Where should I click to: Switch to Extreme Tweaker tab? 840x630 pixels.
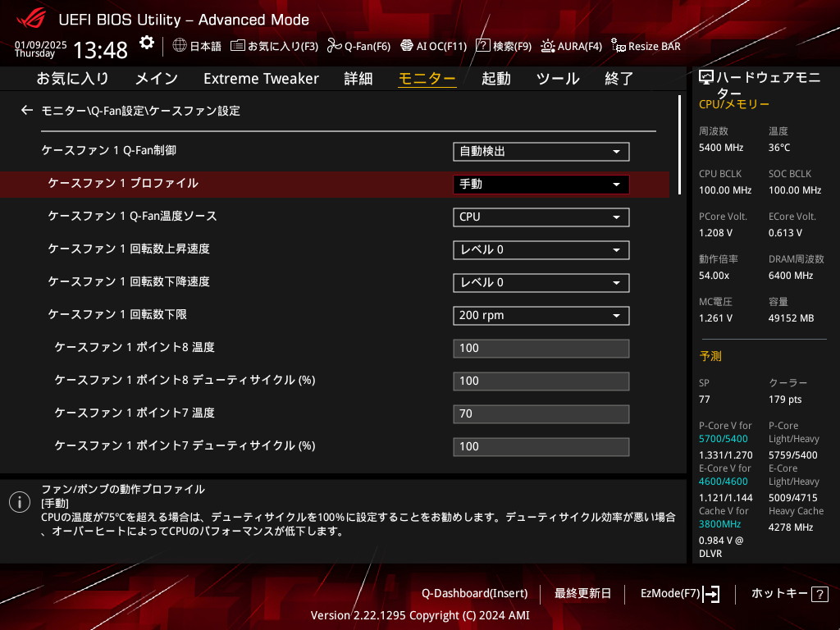(x=261, y=79)
